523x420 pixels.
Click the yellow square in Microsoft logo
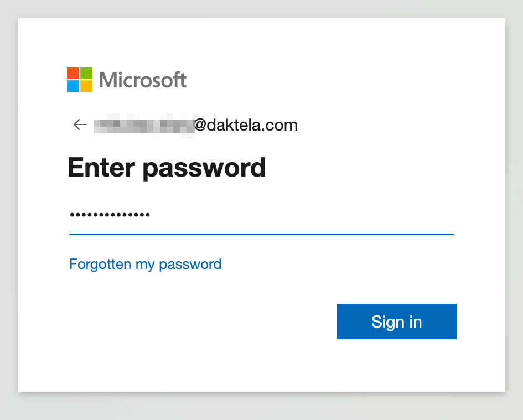coord(86,86)
